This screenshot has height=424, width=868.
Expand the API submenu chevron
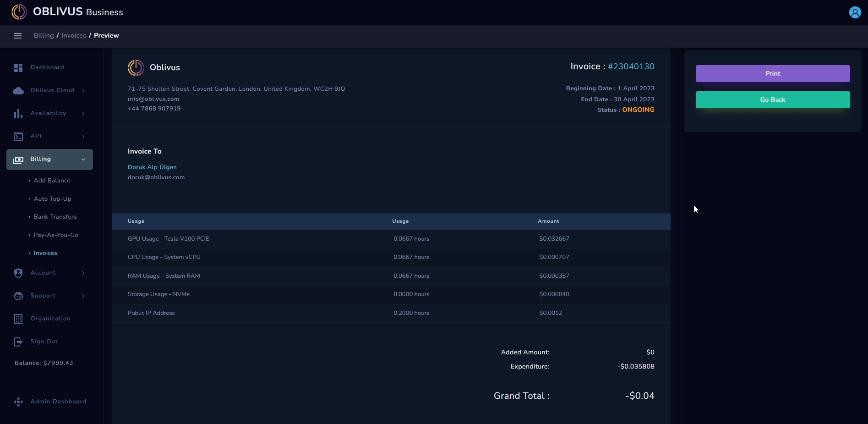(83, 137)
